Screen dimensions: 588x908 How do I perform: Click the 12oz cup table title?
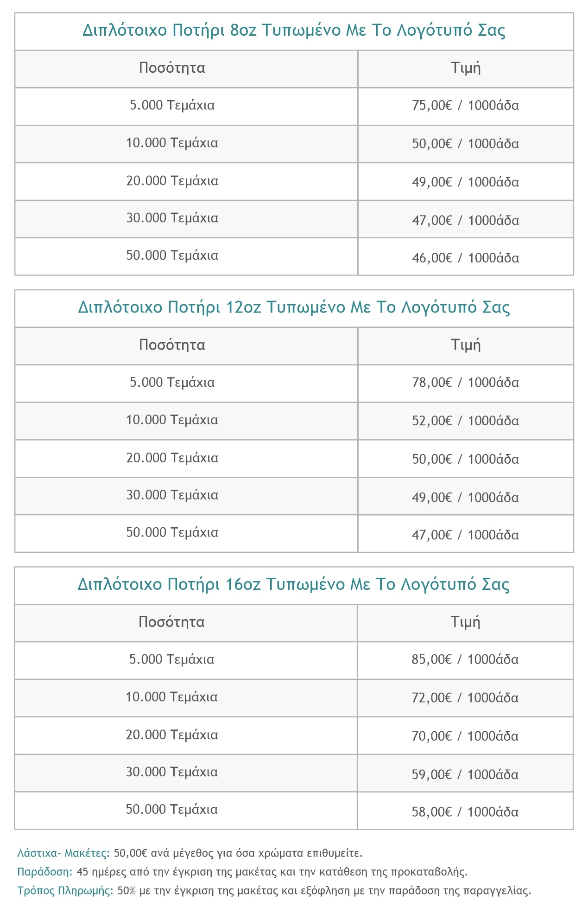294,307
